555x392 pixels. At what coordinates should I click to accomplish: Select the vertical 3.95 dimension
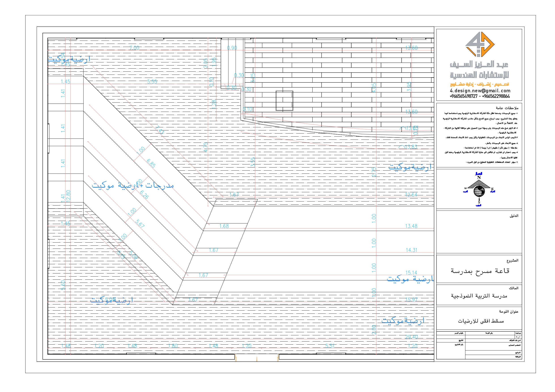pos(409,87)
